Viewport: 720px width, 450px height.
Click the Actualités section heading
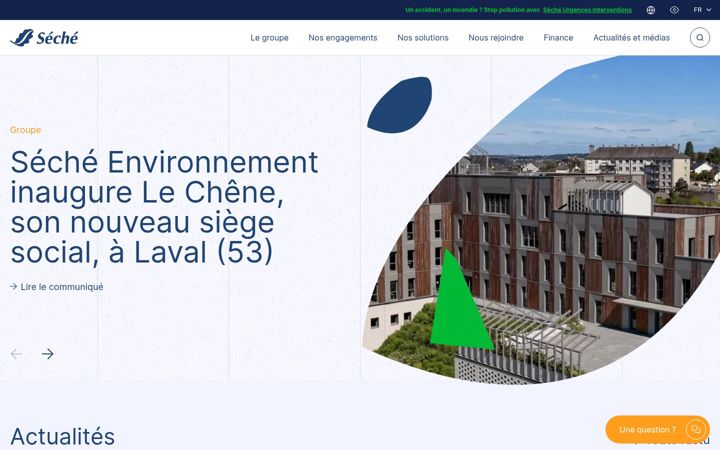62,437
